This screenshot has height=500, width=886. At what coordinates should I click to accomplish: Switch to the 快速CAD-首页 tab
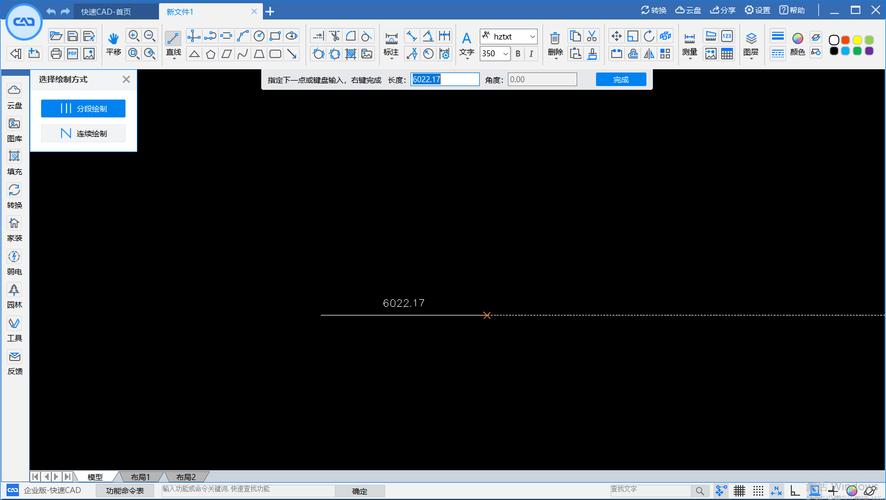coord(115,11)
